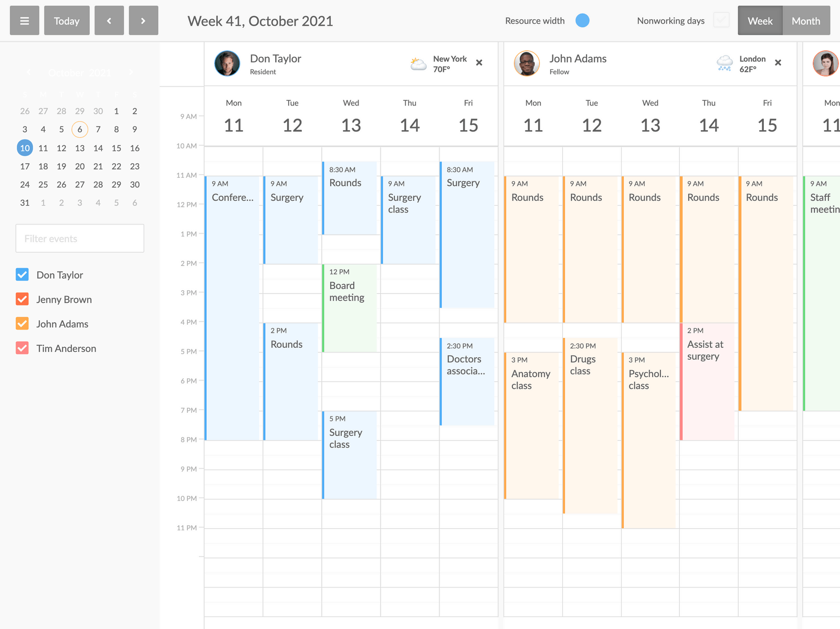The image size is (840, 629).
Task: Open the Drugs class event
Action: tap(590, 425)
